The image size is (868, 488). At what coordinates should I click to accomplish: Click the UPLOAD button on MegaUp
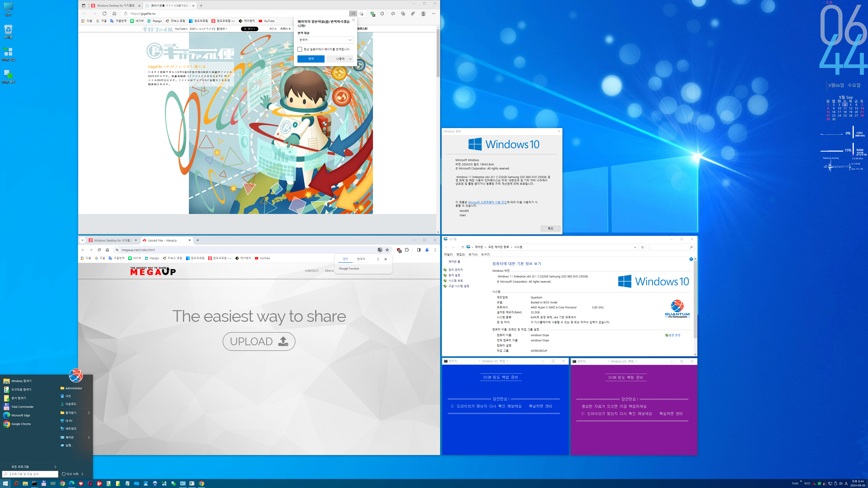coord(259,342)
